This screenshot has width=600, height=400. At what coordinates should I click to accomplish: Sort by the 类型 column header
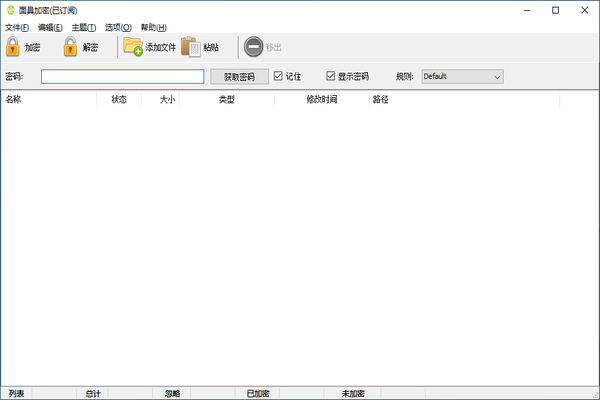point(227,100)
